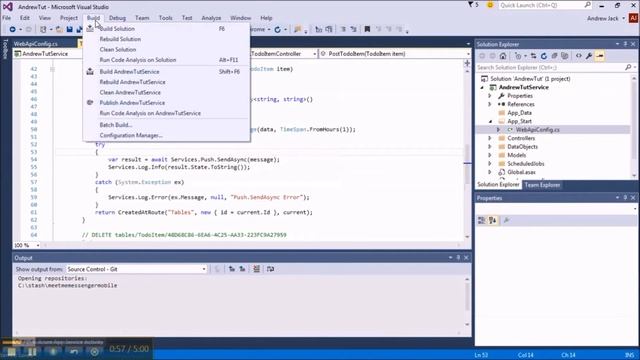Click the Collapse All icon in Solution Explorer
This screenshot has height=360, width=640.
point(554,56)
